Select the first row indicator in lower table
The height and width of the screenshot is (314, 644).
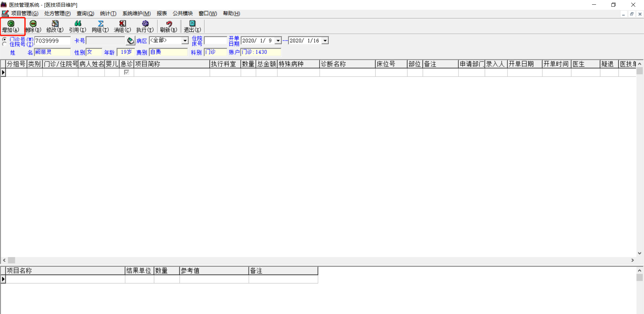pyautogui.click(x=3, y=279)
